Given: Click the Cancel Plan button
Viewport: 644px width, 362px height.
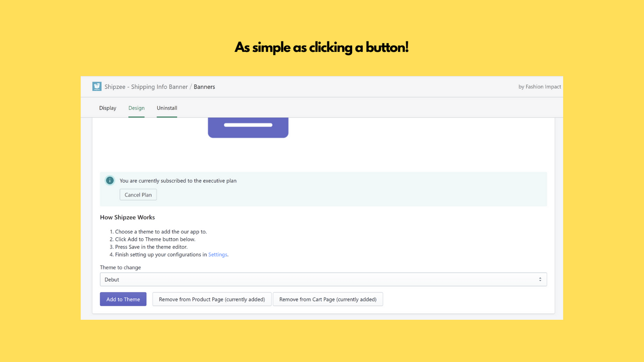Looking at the screenshot, I should (138, 194).
